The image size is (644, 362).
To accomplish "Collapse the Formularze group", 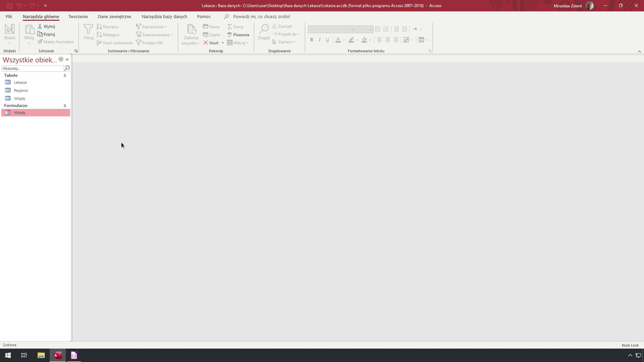I will (65, 106).
